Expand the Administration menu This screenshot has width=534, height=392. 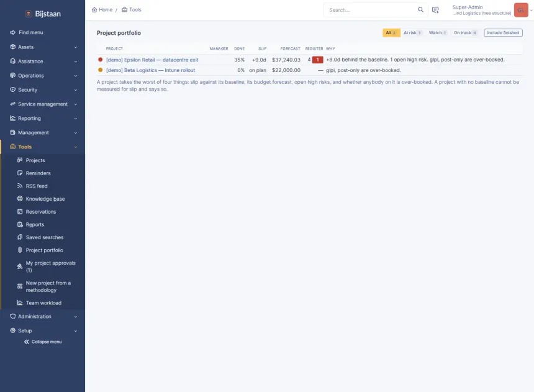click(x=43, y=317)
